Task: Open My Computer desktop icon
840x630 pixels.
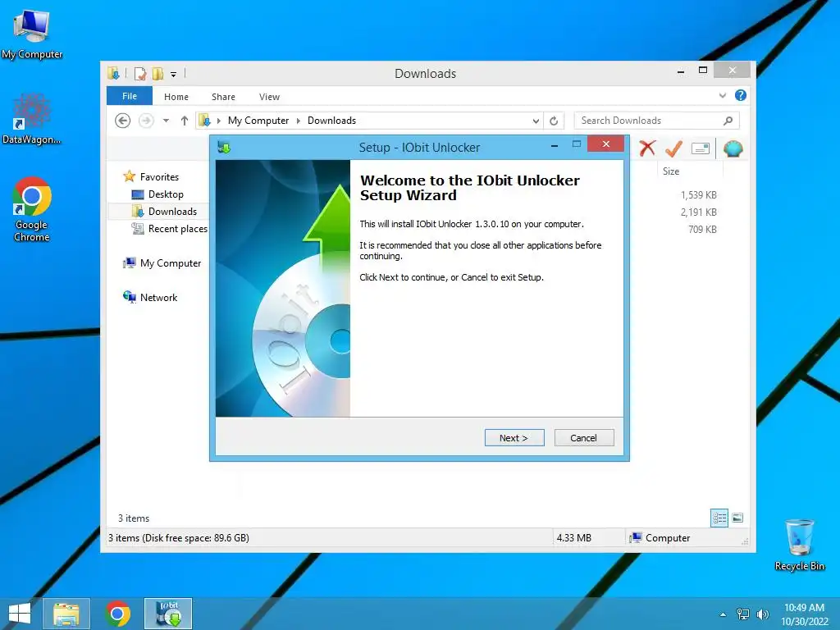Action: point(32,34)
